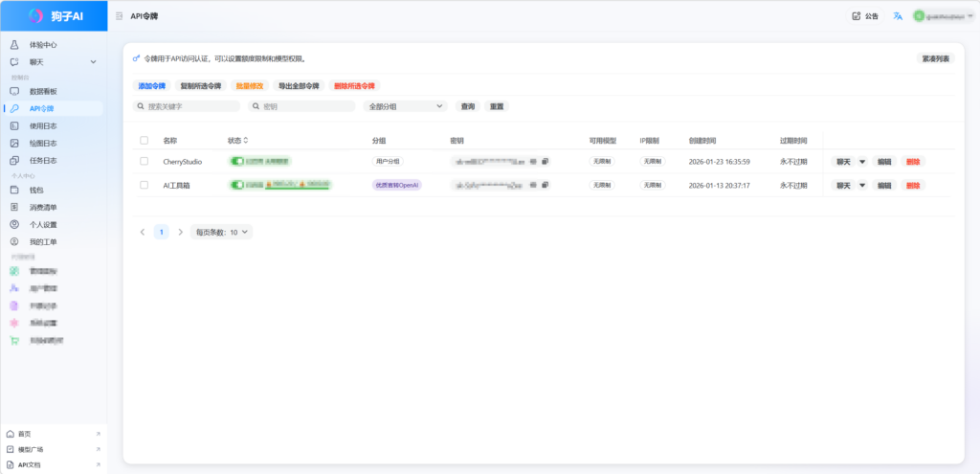980x474 pixels.
Task: Delete the AI工具箱 token
Action: point(913,185)
